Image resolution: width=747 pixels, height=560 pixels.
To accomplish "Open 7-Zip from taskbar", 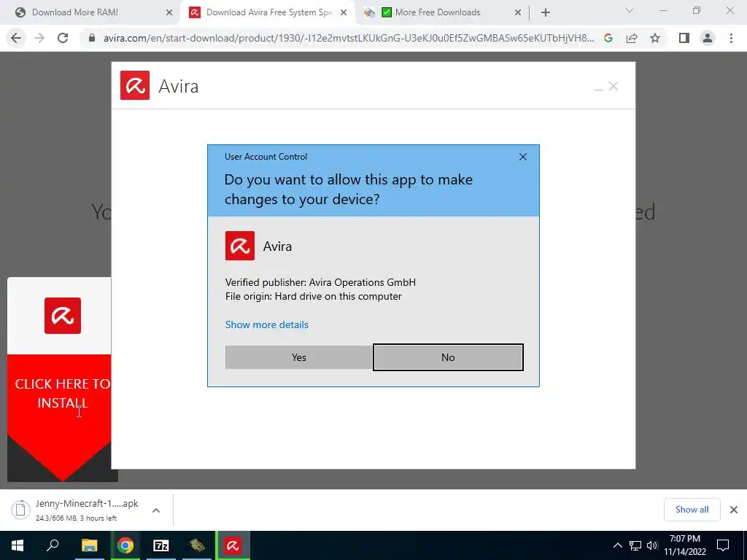I will 161,545.
